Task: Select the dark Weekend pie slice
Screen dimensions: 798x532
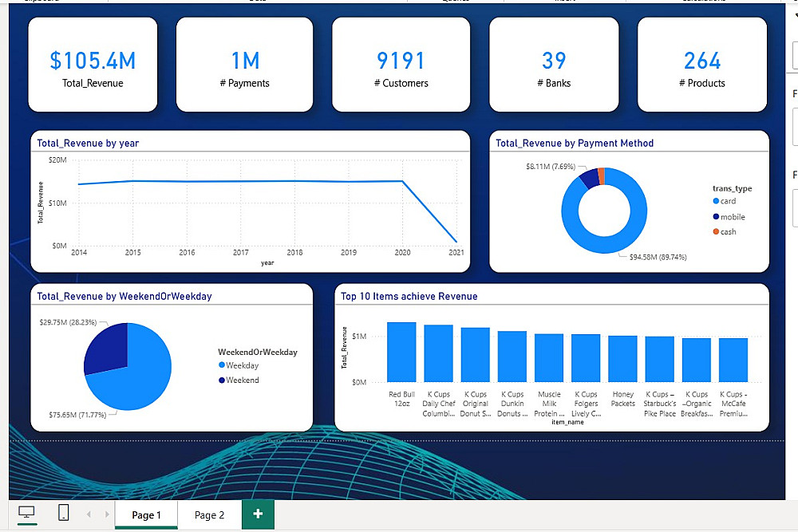Action: click(x=109, y=348)
